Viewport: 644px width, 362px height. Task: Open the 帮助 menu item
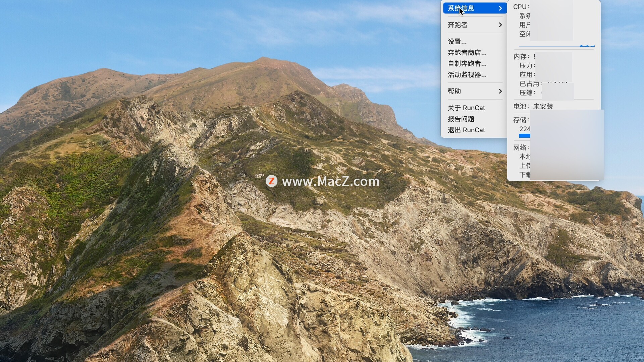(x=454, y=91)
